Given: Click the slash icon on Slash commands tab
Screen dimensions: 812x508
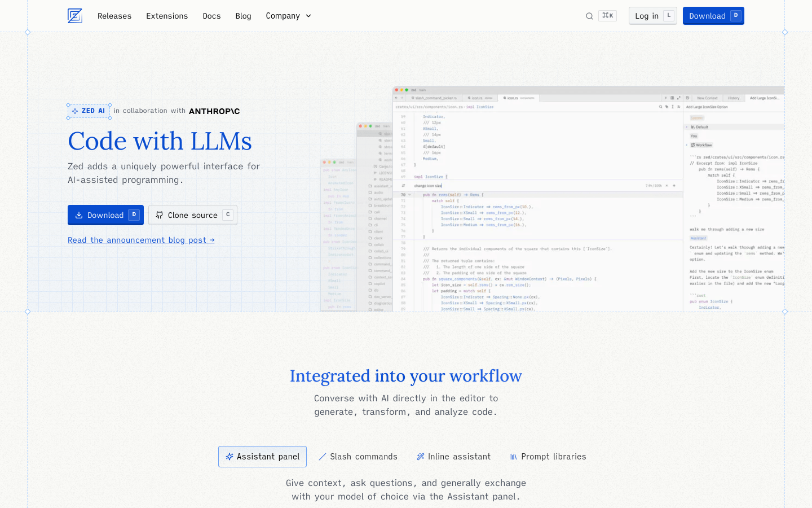Looking at the screenshot, I should [323, 457].
